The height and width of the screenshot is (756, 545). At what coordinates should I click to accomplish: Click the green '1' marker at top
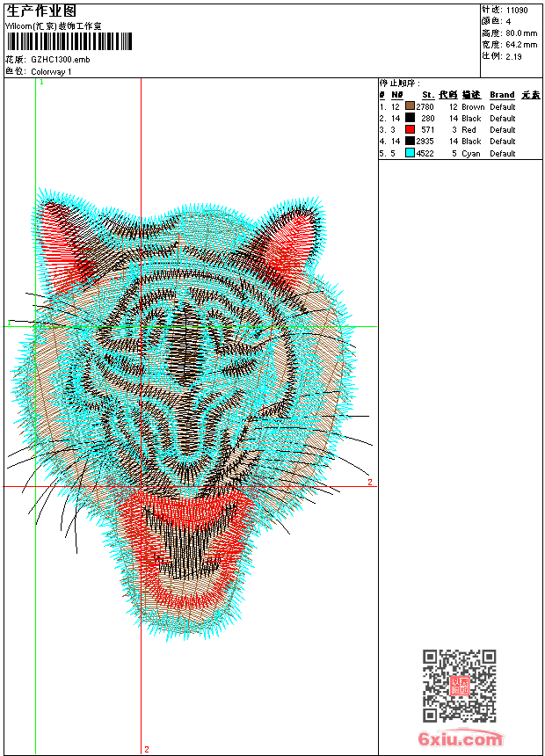pyautogui.click(x=40, y=82)
